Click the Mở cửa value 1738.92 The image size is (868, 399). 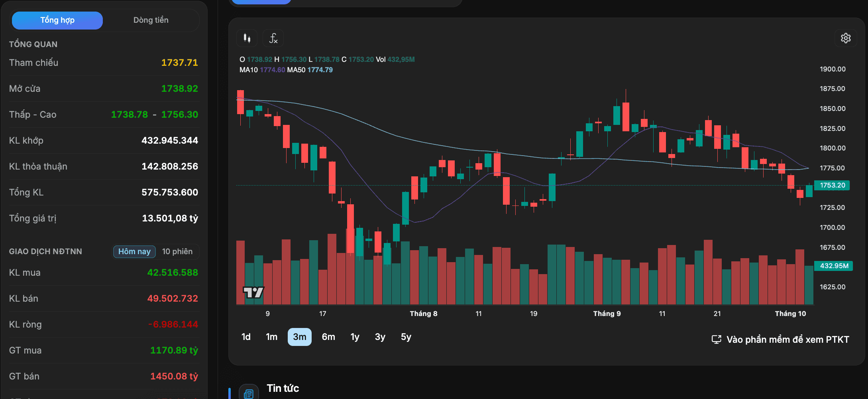179,89
